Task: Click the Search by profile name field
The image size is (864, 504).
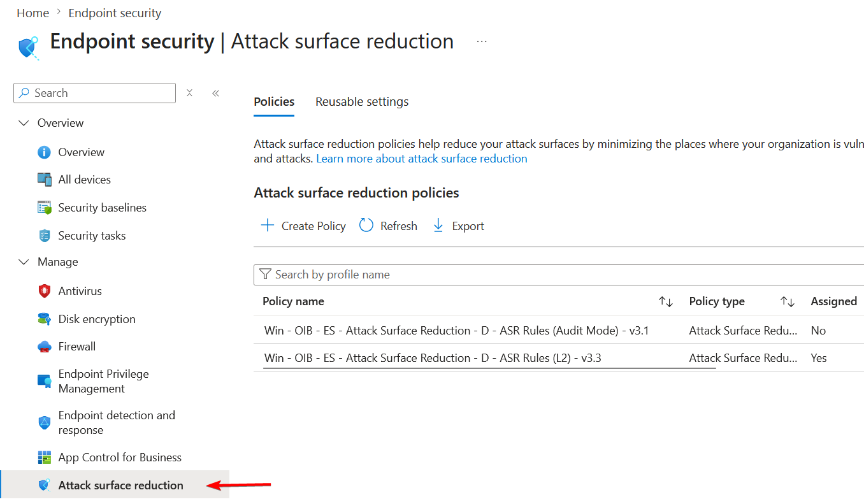Action: point(559,275)
